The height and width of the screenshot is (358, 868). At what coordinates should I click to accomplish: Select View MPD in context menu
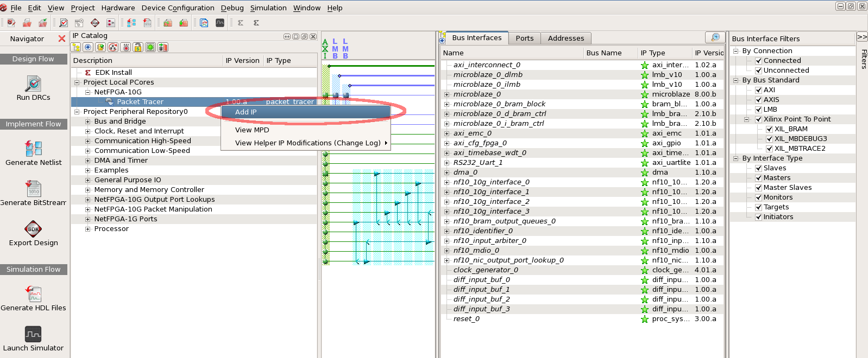click(x=252, y=130)
